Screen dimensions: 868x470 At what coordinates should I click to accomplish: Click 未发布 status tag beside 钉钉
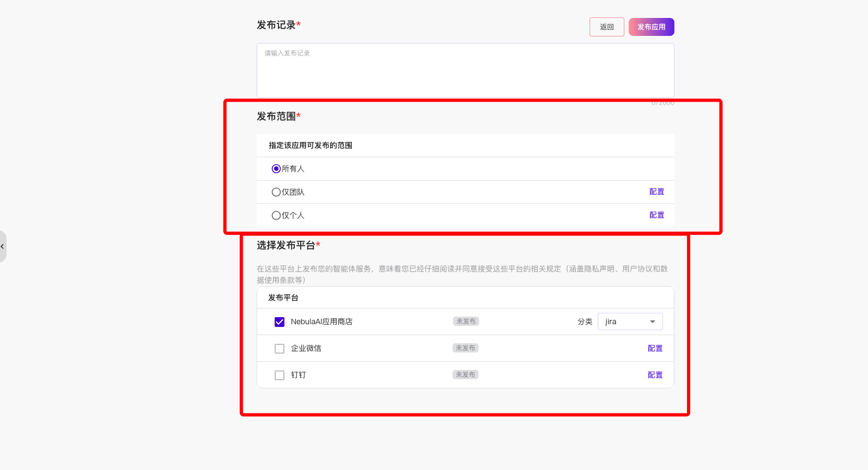point(465,375)
